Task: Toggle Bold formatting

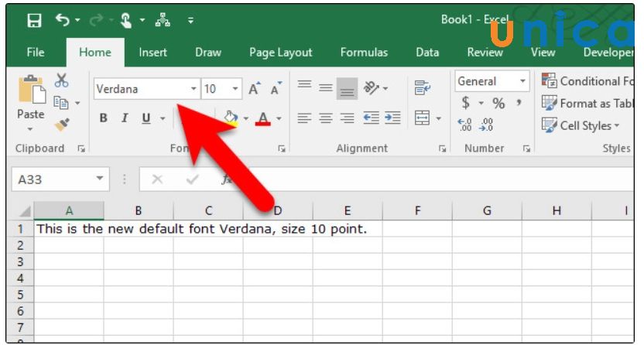Action: [x=104, y=118]
